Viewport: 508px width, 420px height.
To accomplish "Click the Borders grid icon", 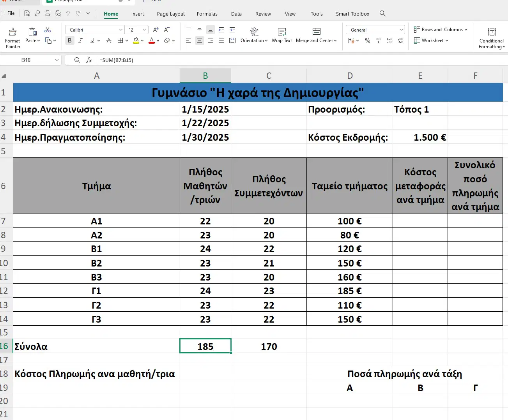I will pos(120,41).
